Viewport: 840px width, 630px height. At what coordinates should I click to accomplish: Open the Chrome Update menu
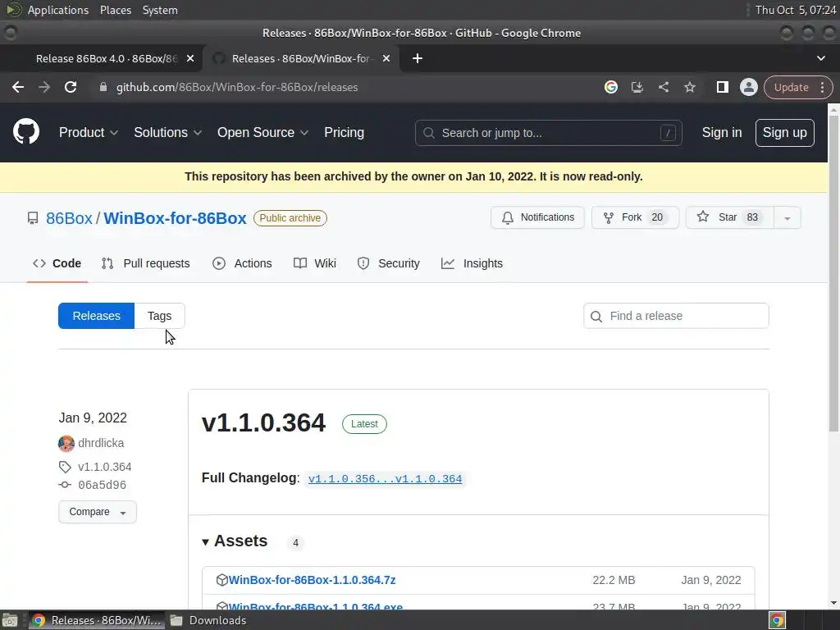tap(797, 87)
